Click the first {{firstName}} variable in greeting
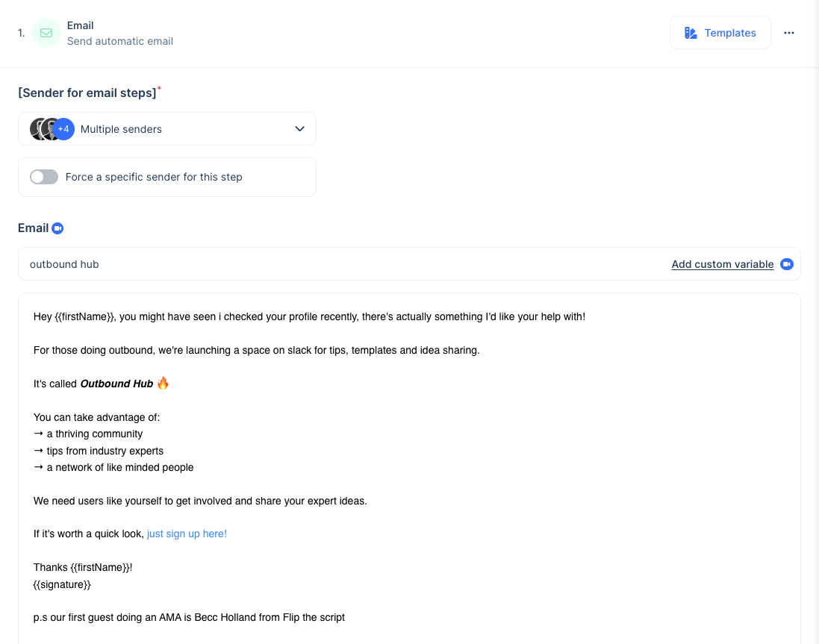The height and width of the screenshot is (644, 819). coord(84,317)
